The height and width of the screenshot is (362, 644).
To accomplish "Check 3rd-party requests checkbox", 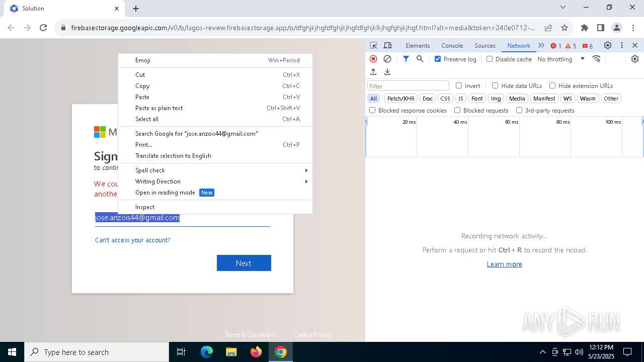I will pos(519,110).
